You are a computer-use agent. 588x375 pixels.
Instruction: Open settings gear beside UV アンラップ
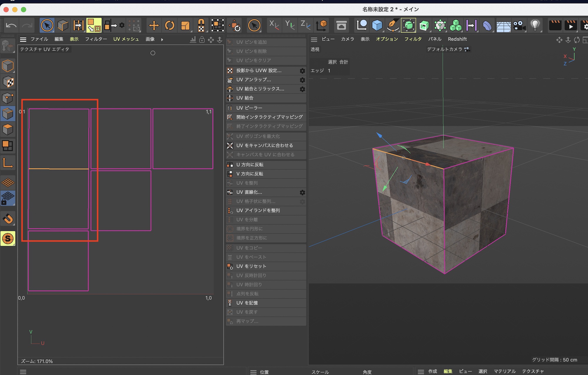302,80
